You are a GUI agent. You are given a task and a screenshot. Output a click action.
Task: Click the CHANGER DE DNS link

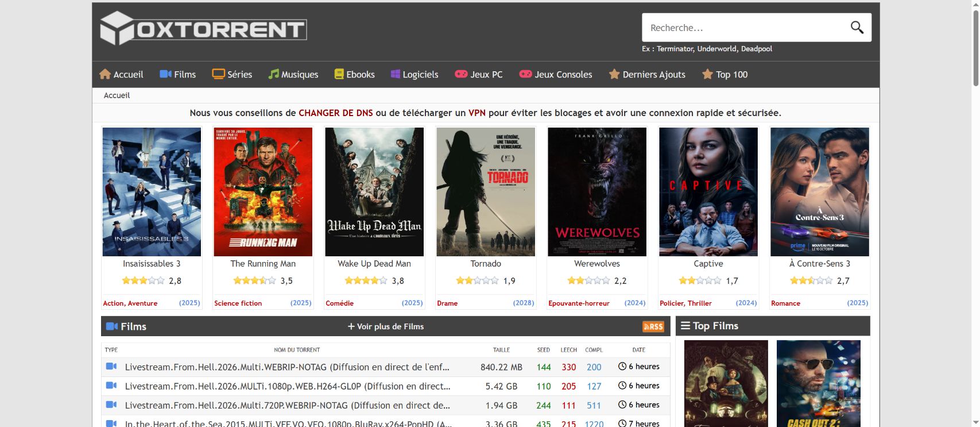pyautogui.click(x=336, y=113)
